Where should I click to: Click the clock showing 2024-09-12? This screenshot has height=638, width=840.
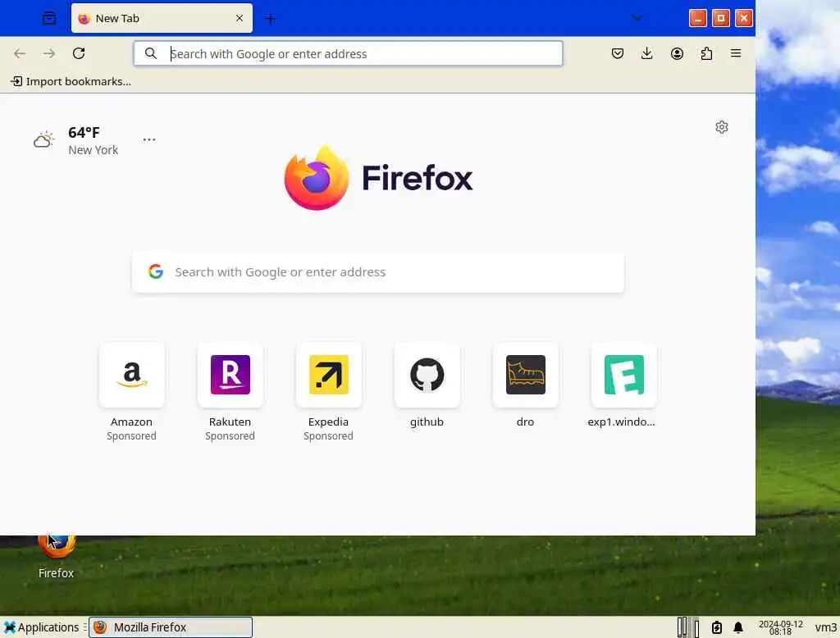coord(781,627)
